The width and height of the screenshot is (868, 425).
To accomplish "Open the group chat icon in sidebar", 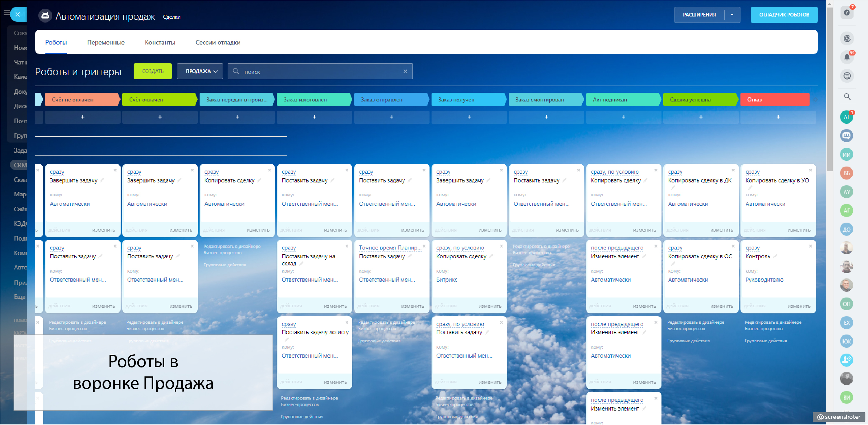I will [846, 136].
